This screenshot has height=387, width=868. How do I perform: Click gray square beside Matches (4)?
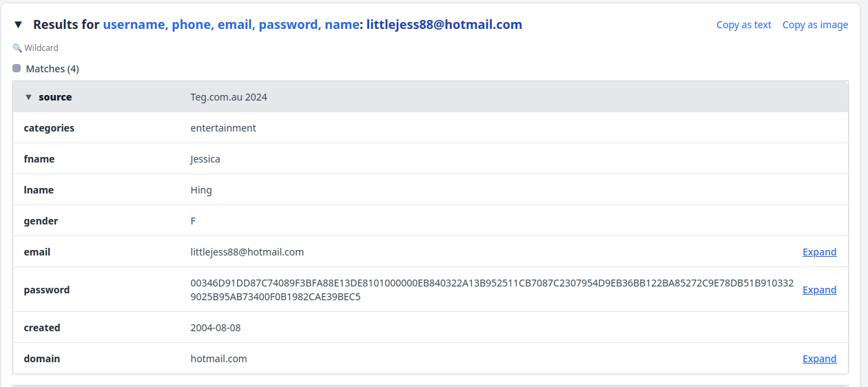point(17,69)
